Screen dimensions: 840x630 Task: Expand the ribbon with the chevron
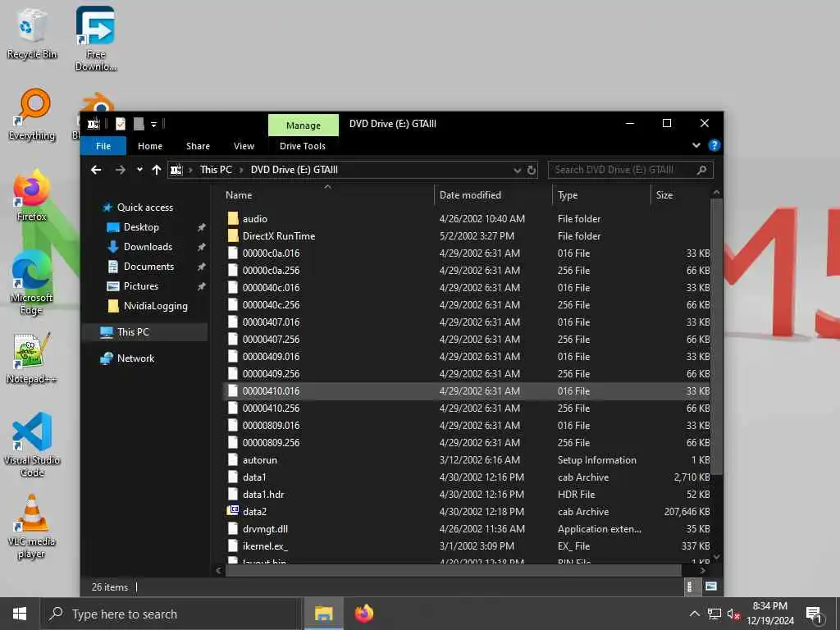696,145
